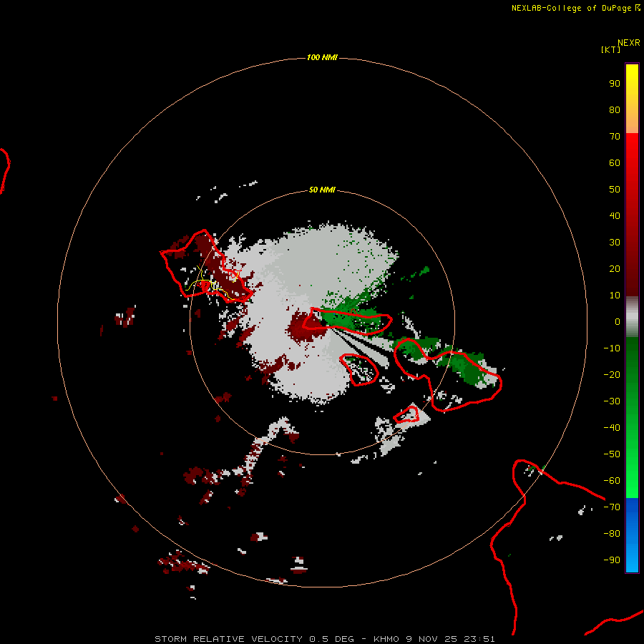644x644 pixels.
Task: Select the -10 value on velocity scale
Action: tap(612, 348)
